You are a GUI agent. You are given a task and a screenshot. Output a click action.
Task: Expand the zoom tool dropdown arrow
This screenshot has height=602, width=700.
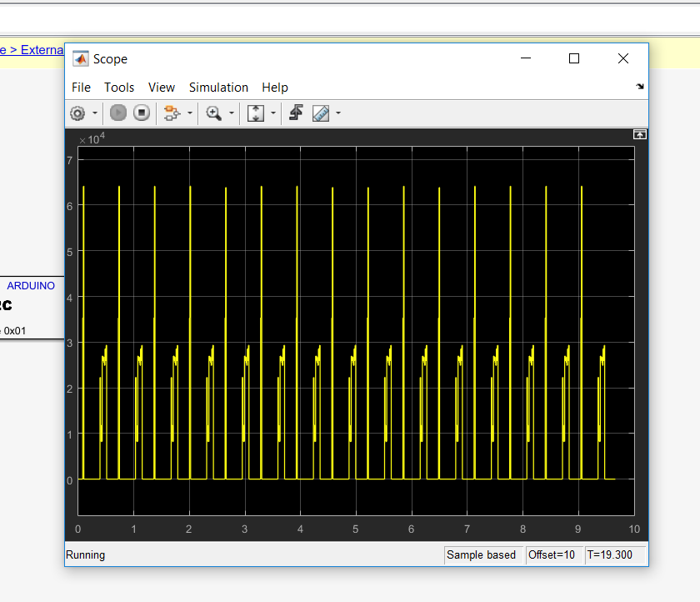(x=231, y=113)
